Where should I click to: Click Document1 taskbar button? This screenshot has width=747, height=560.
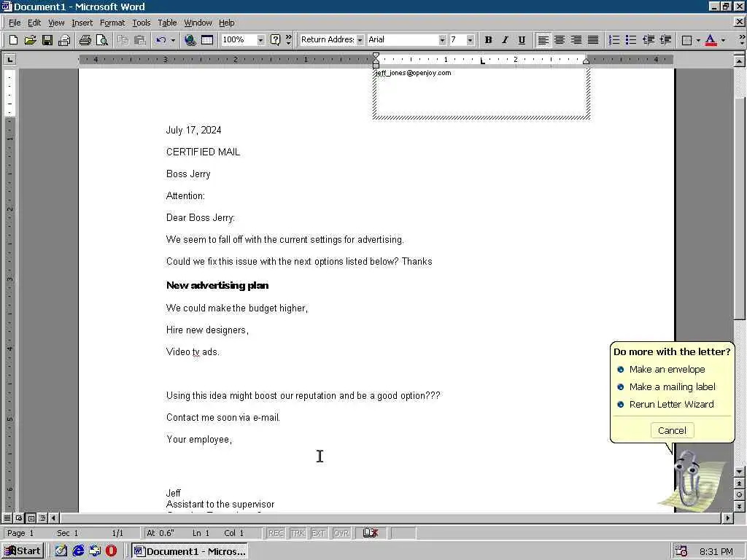point(190,551)
